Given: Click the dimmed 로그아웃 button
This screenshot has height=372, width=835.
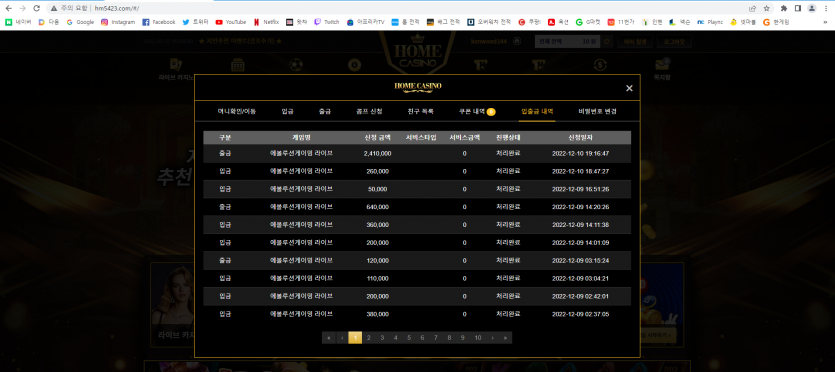Looking at the screenshot, I should [675, 42].
